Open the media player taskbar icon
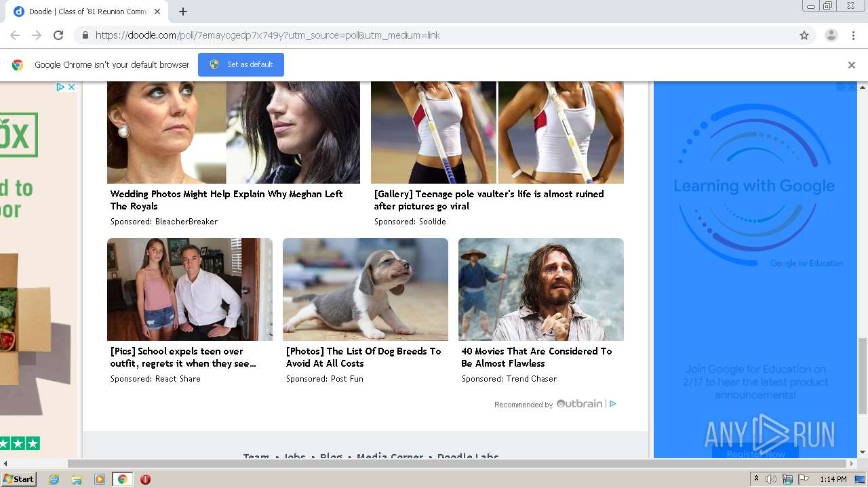The height and width of the screenshot is (488, 868). click(100, 479)
